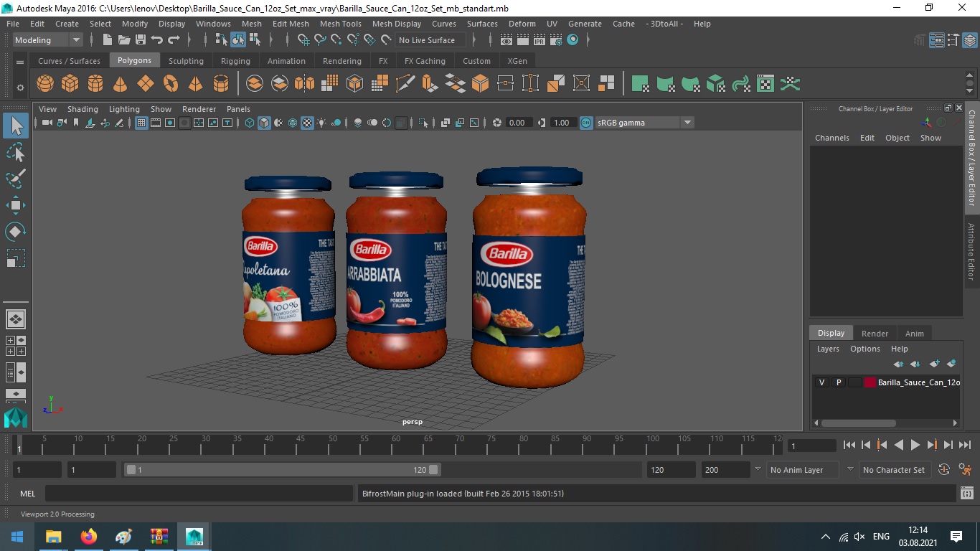Click the layer editor horizontal scrollbar
The width and height of the screenshot is (980, 551).
(859, 423)
